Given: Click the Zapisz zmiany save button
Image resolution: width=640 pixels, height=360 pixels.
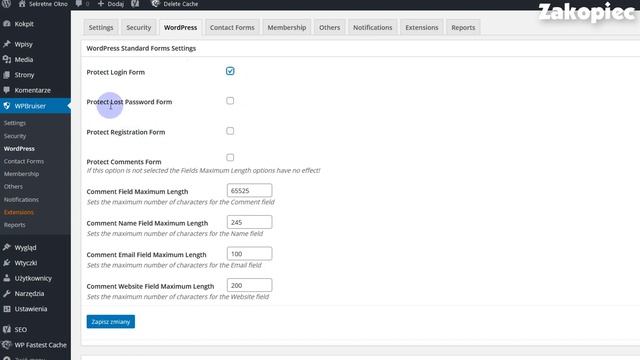Looking at the screenshot, I should tap(111, 322).
